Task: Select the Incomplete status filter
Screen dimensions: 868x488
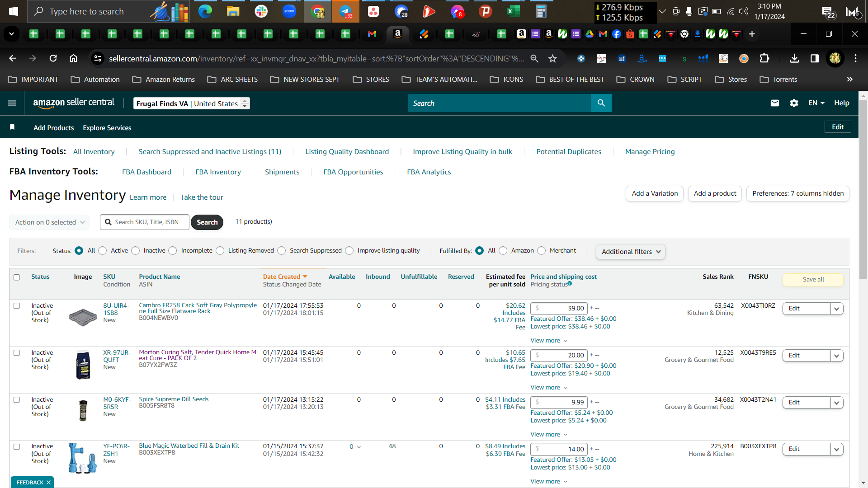Action: pos(173,251)
